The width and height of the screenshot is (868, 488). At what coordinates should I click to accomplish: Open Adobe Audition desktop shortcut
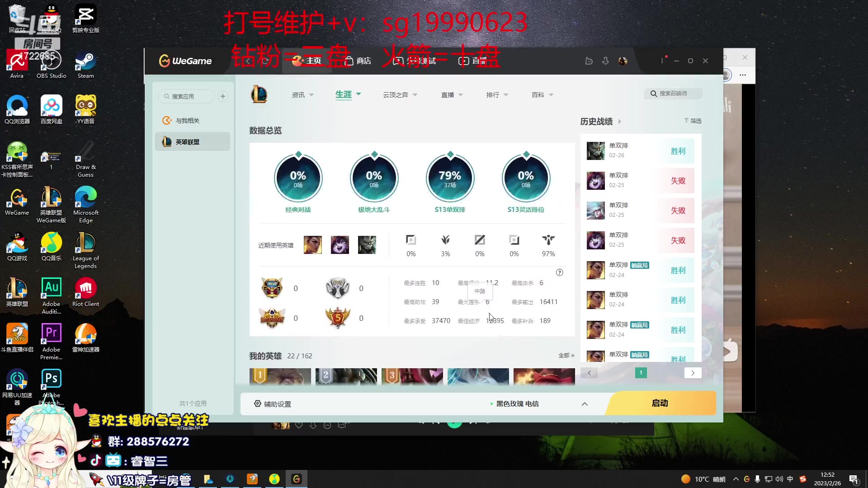tap(51, 296)
